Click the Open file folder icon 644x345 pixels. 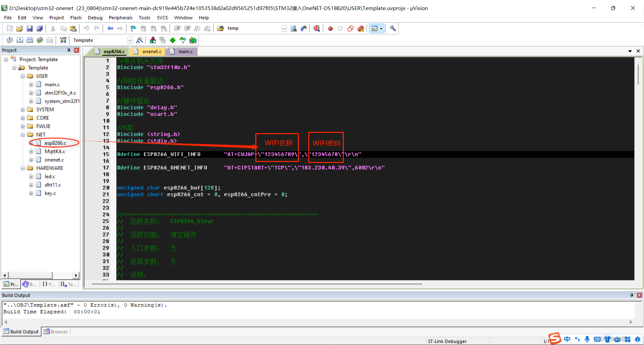pos(20,28)
